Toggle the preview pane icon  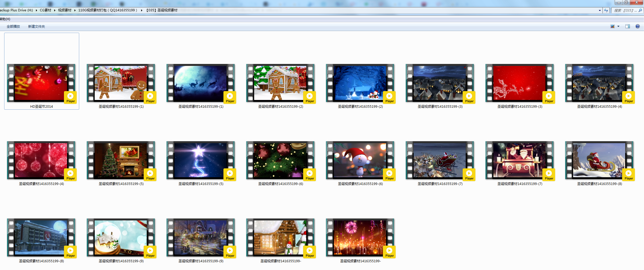pos(628,26)
